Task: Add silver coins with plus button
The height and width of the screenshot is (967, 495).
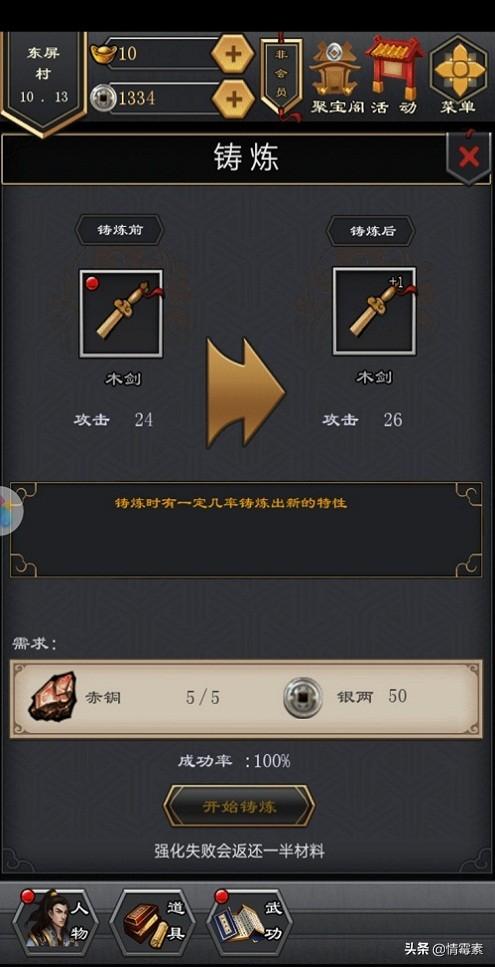Action: [233, 98]
